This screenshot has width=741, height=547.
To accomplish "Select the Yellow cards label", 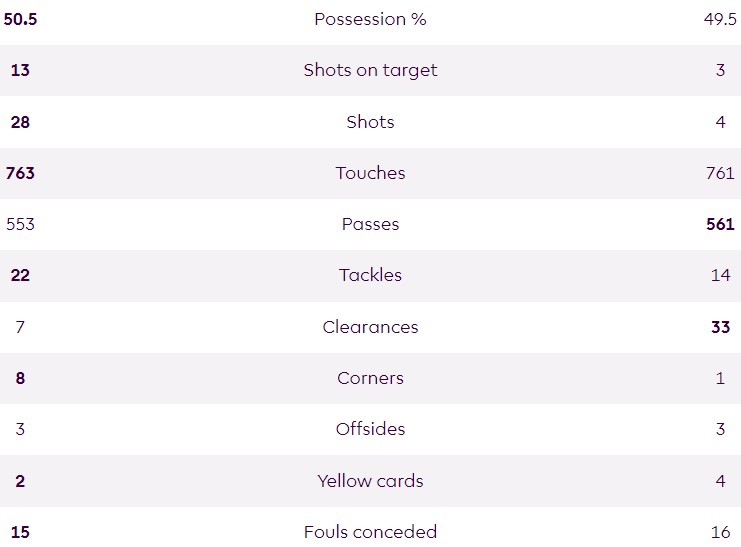I will (x=370, y=481).
